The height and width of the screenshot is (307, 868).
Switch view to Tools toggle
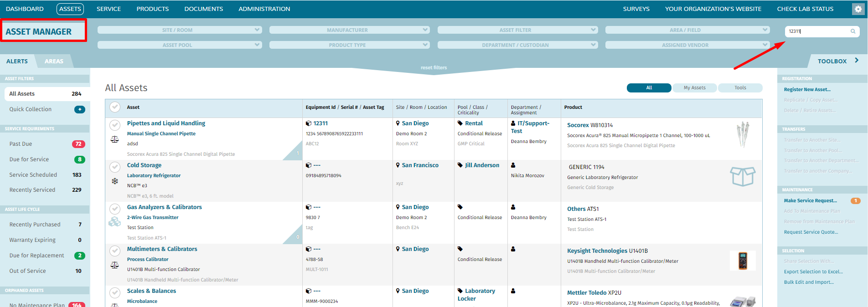[x=740, y=88]
